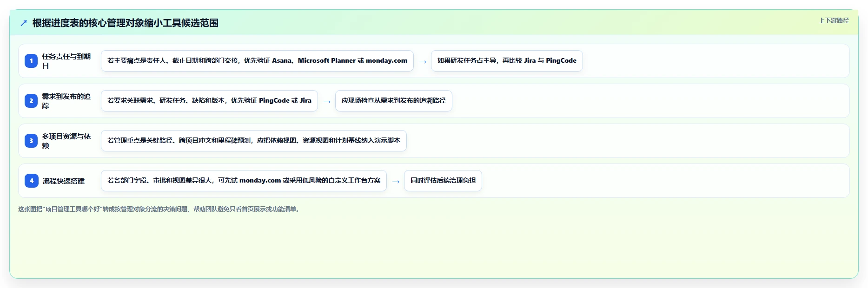Click the number 1 badge for 任务责任与到期日
This screenshot has height=288, width=868.
coord(31,61)
